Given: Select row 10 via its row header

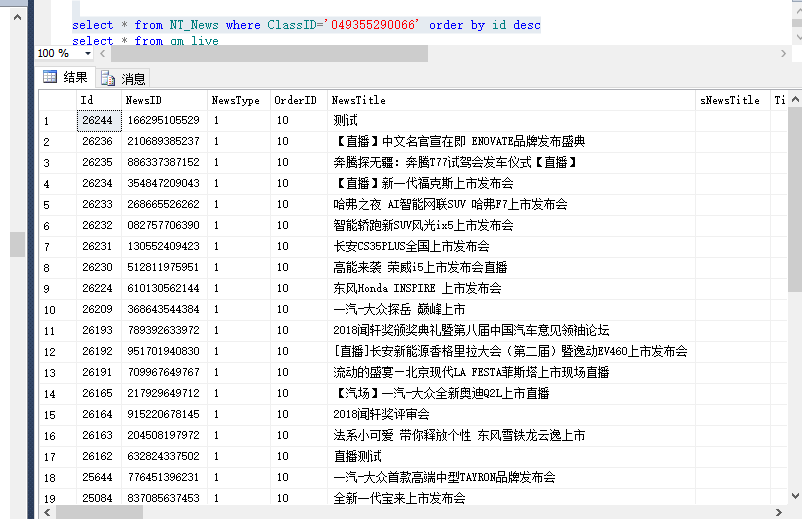Looking at the screenshot, I should click(x=57, y=309).
